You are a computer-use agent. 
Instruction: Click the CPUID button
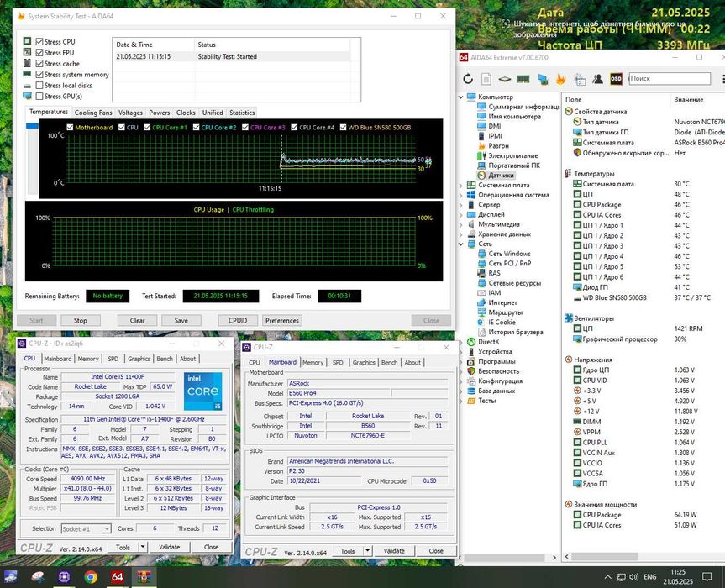tap(238, 320)
